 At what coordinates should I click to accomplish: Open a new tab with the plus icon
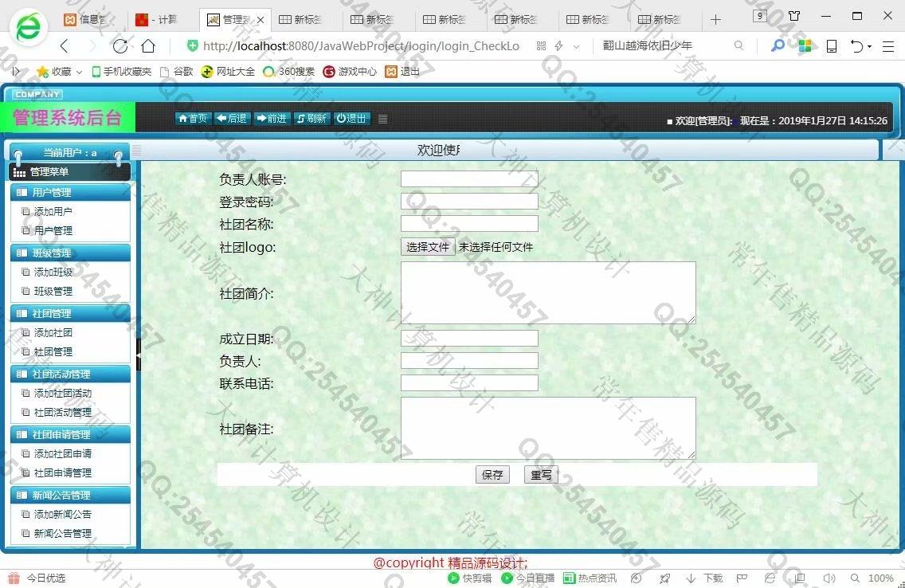tap(715, 19)
